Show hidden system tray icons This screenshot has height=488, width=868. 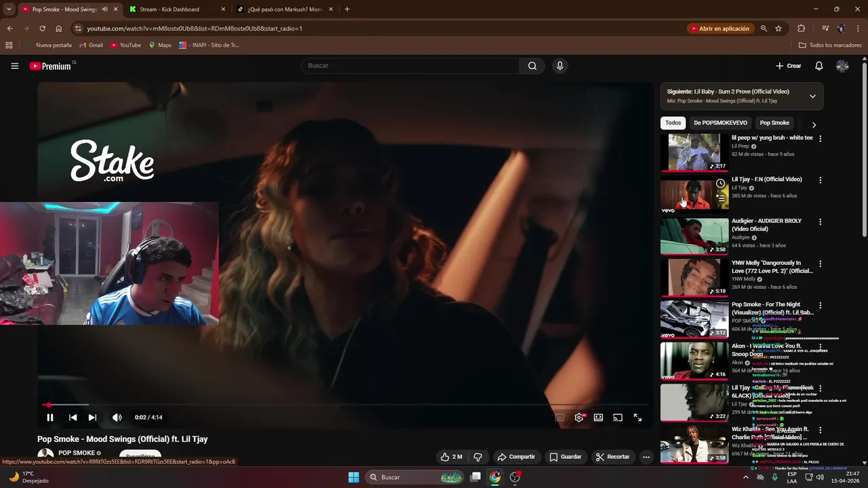(x=745, y=477)
